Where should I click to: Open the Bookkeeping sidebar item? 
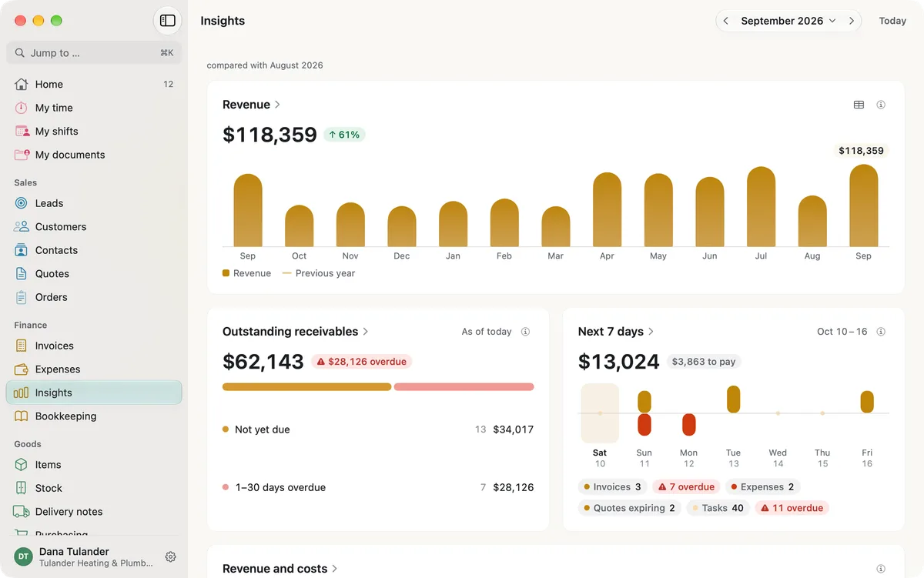point(94,416)
